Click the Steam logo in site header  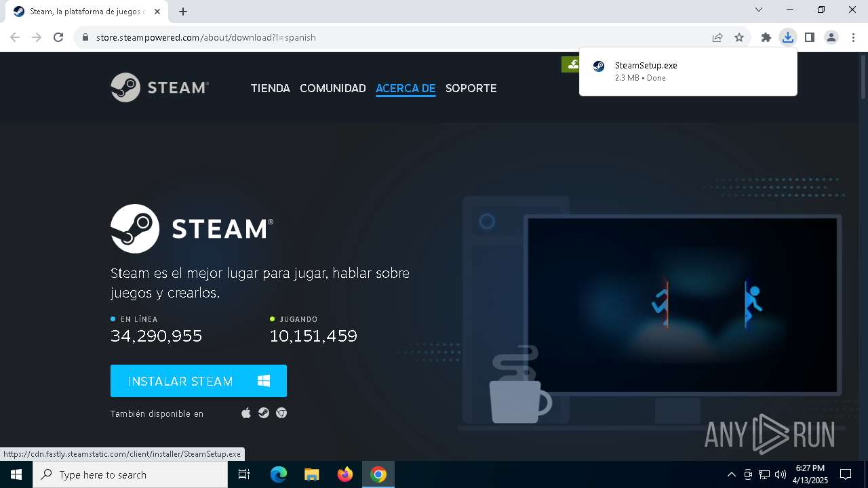coord(160,87)
